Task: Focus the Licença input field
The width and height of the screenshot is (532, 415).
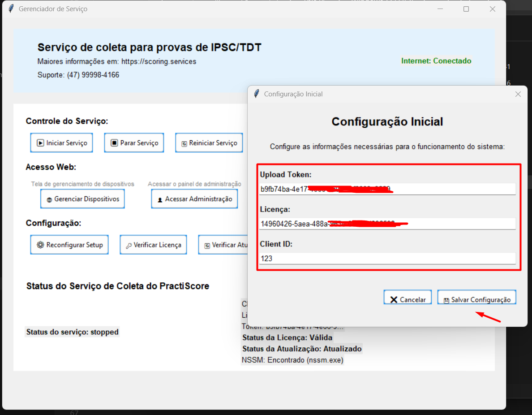Action: pos(387,224)
